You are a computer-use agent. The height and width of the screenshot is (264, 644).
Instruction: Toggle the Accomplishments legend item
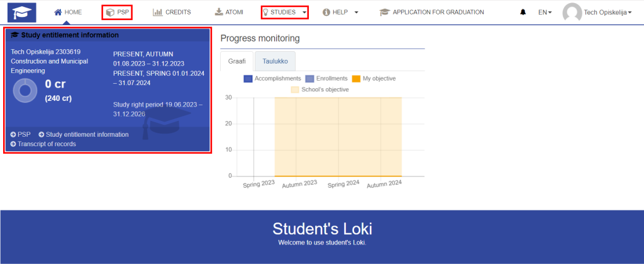click(272, 79)
